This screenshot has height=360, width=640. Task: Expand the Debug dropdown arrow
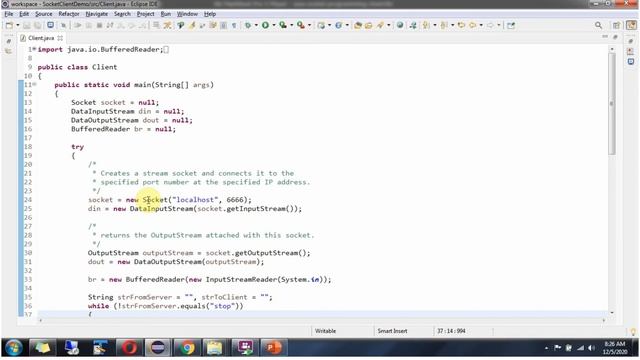pos(256,25)
